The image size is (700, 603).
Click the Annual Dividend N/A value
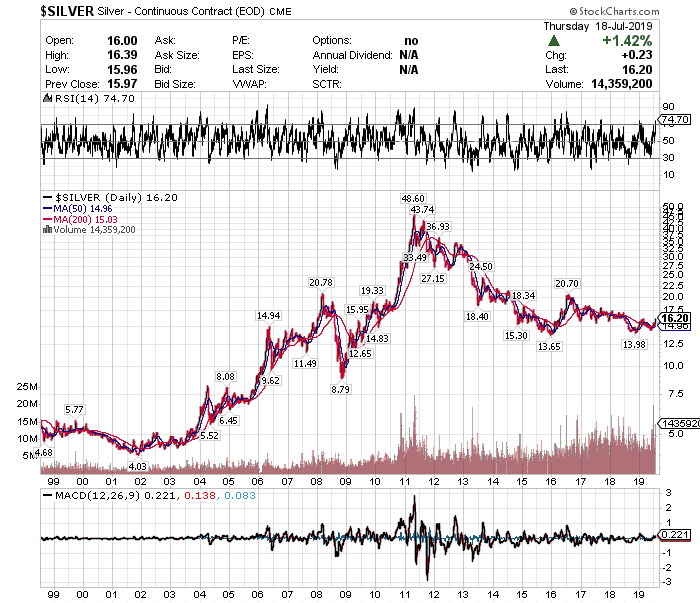408,55
